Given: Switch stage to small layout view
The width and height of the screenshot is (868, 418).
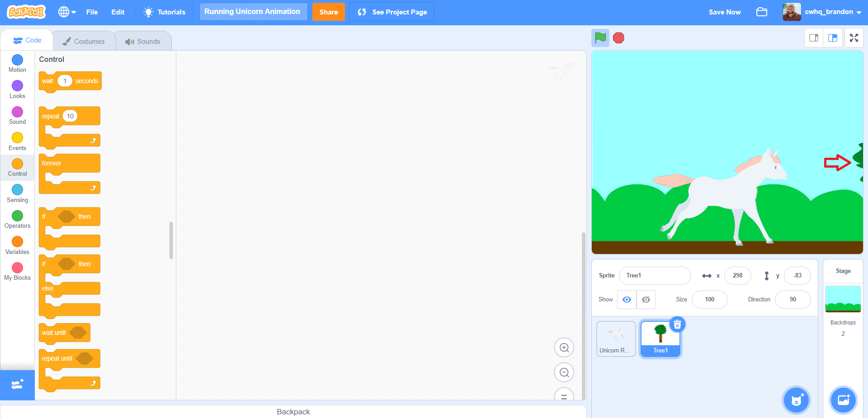Looking at the screenshot, I should click(x=813, y=38).
